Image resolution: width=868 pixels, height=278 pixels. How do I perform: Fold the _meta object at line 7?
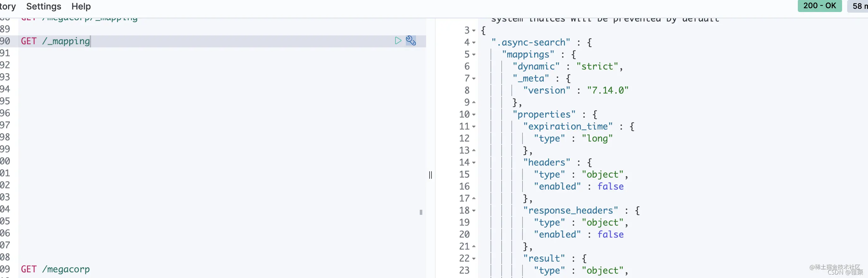coord(474,79)
